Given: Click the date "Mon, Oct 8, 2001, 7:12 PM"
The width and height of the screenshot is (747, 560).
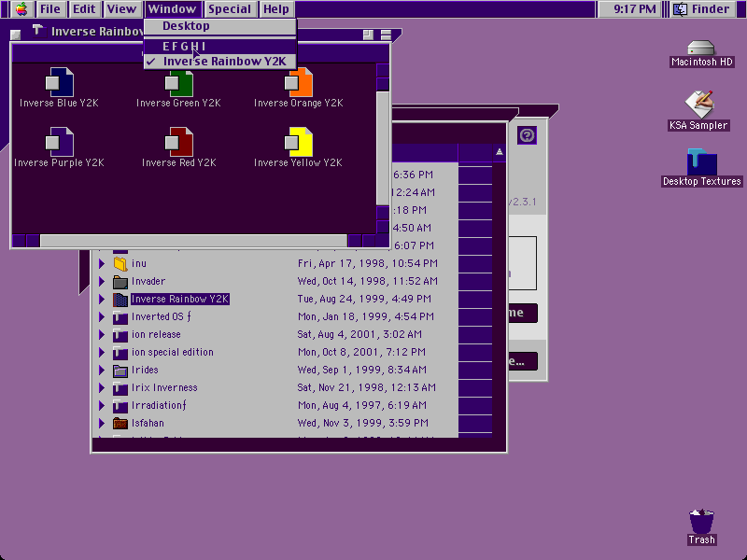Looking at the screenshot, I should pyautogui.click(x=361, y=353).
